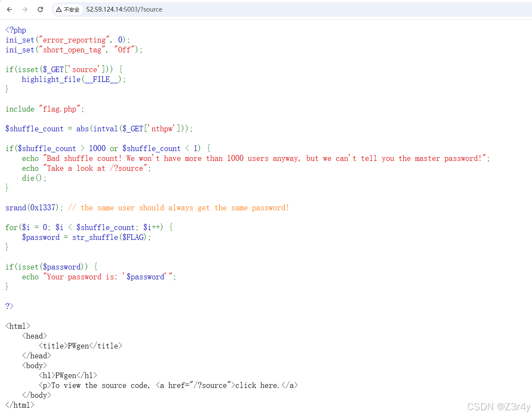532x415 pixels.
Task: Click the forward navigation arrow
Action: [x=25, y=9]
